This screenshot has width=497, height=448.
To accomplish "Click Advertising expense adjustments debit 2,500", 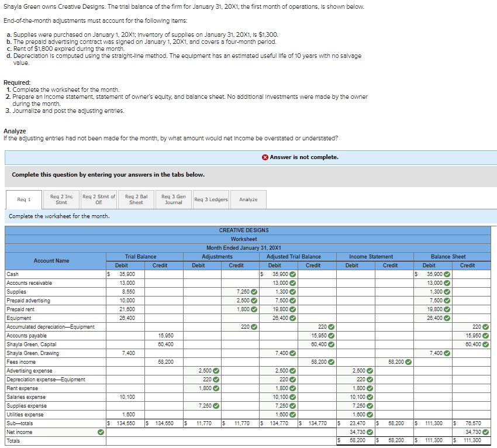I will tap(202, 371).
